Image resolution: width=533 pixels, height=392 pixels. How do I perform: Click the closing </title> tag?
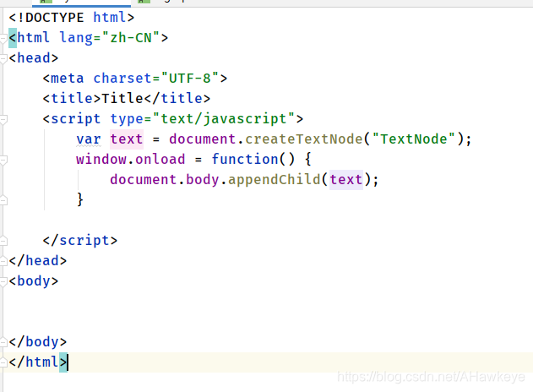coord(177,99)
